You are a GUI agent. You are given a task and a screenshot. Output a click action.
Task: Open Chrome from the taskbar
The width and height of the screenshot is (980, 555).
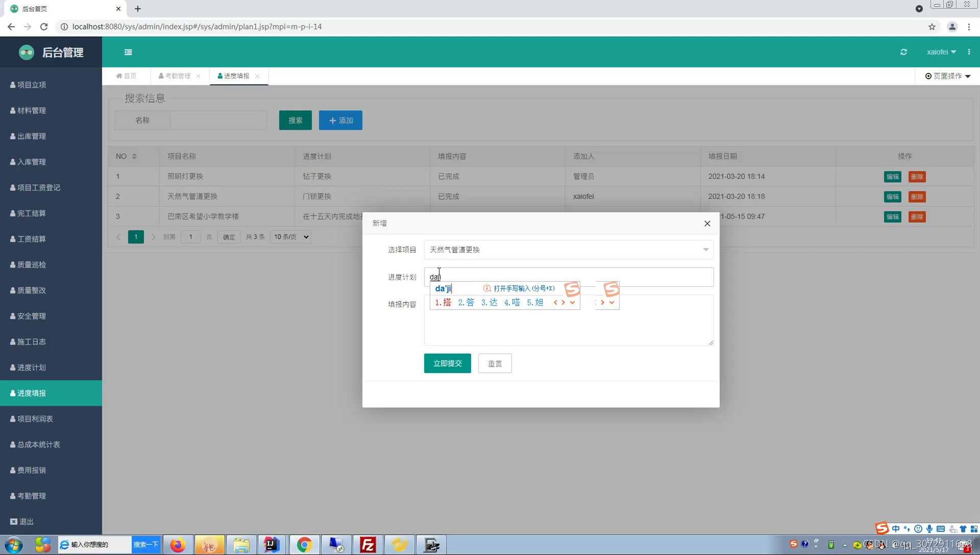[304, 545]
